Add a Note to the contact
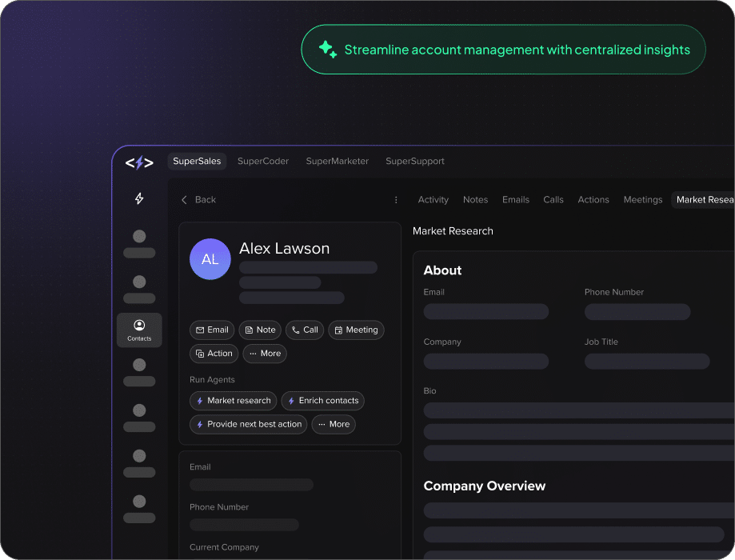 tap(259, 330)
